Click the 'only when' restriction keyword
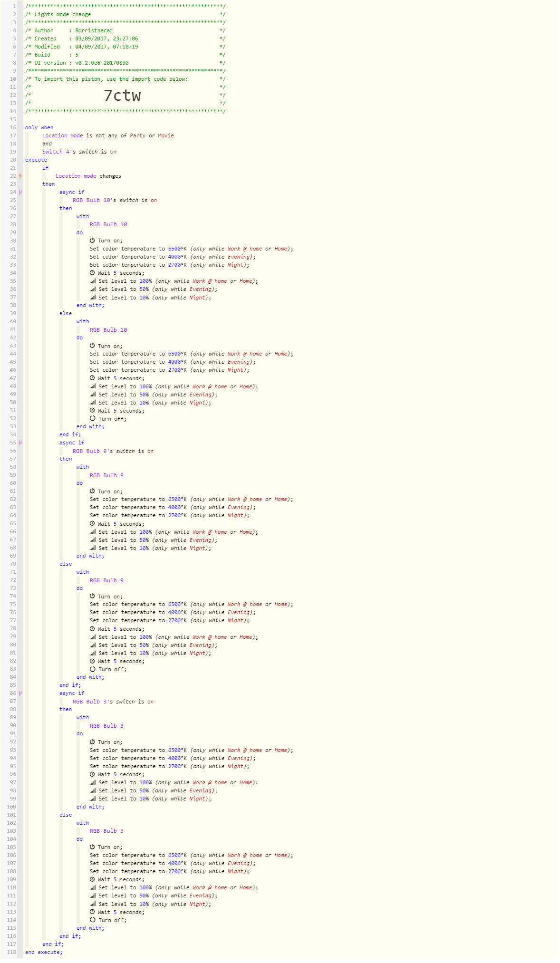The image size is (560, 963). (x=39, y=127)
